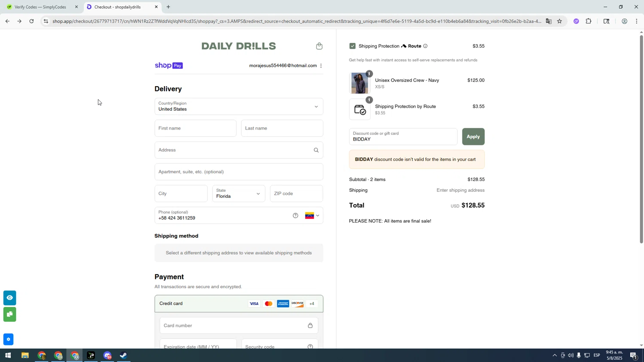
Task: Open the shopping cart bag icon
Action: [x=319, y=46]
